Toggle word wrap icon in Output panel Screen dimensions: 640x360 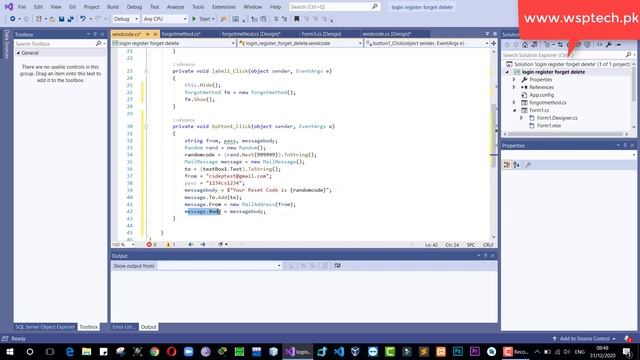(338, 266)
